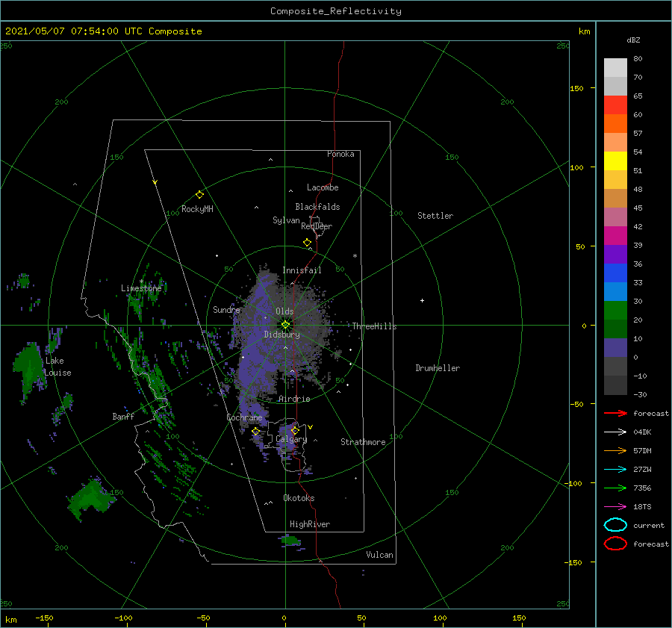Image resolution: width=672 pixels, height=628 pixels.
Task: Select the orange 57DM arrow icon
Action: pyautogui.click(x=615, y=450)
